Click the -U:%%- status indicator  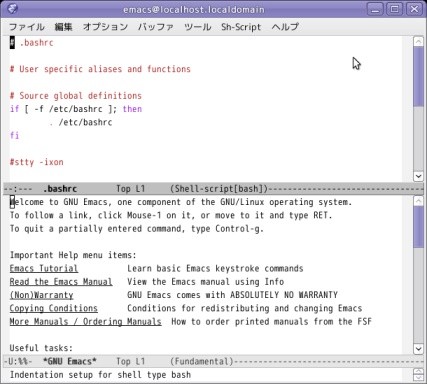(18, 361)
